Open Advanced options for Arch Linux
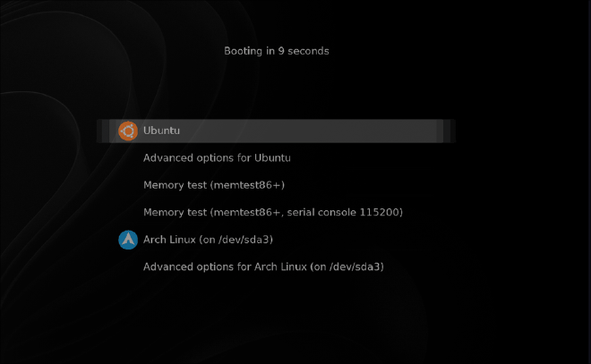 click(263, 267)
